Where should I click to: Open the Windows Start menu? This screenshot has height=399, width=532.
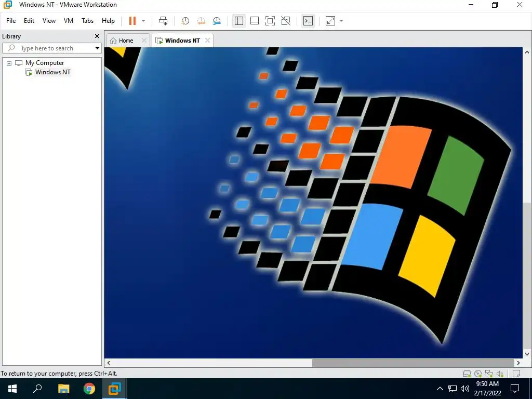(x=12, y=389)
